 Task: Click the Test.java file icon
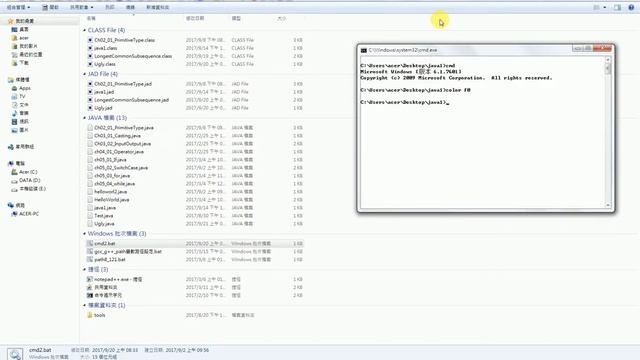90,216
